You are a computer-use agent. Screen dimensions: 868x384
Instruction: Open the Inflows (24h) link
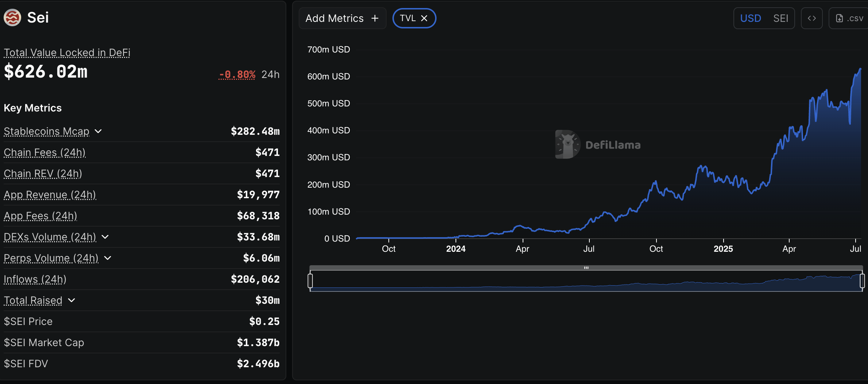point(35,279)
